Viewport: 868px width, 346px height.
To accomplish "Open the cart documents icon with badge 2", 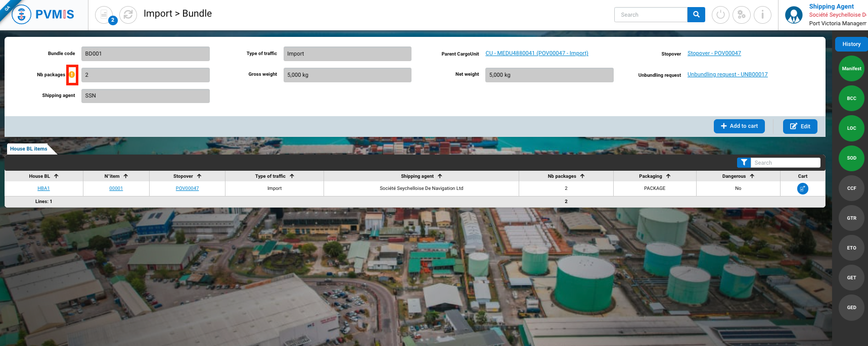I will tap(105, 15).
